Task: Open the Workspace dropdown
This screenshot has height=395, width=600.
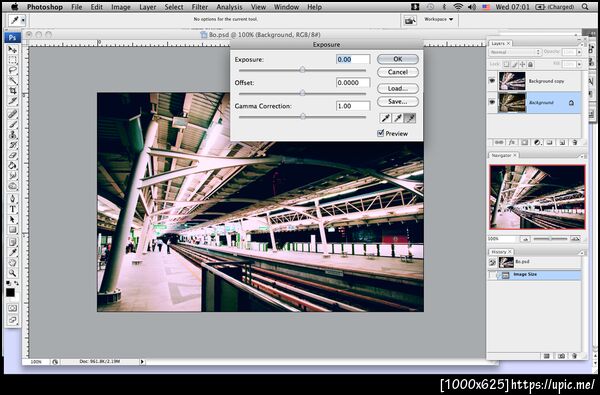Action: pos(439,19)
